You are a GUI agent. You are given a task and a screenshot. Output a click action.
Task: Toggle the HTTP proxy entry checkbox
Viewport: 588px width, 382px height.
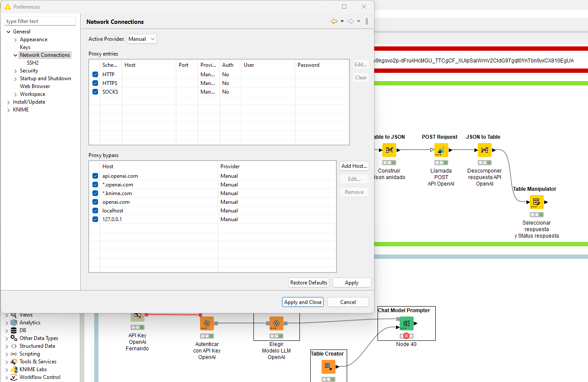click(95, 75)
